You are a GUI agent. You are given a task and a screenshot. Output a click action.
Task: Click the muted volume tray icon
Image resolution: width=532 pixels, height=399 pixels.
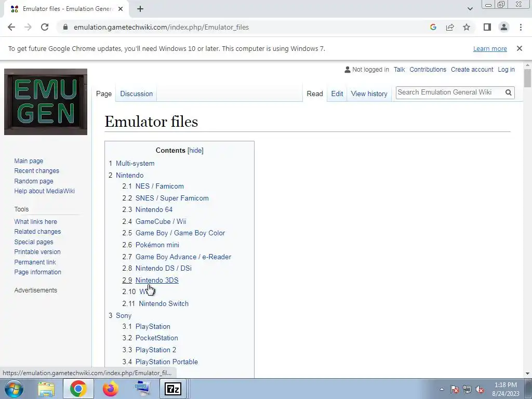[480, 389]
